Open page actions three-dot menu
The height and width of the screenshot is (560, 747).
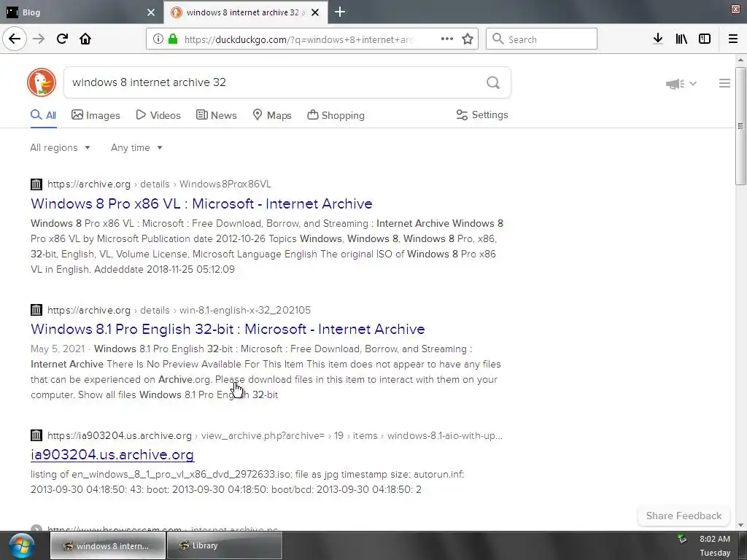447,39
